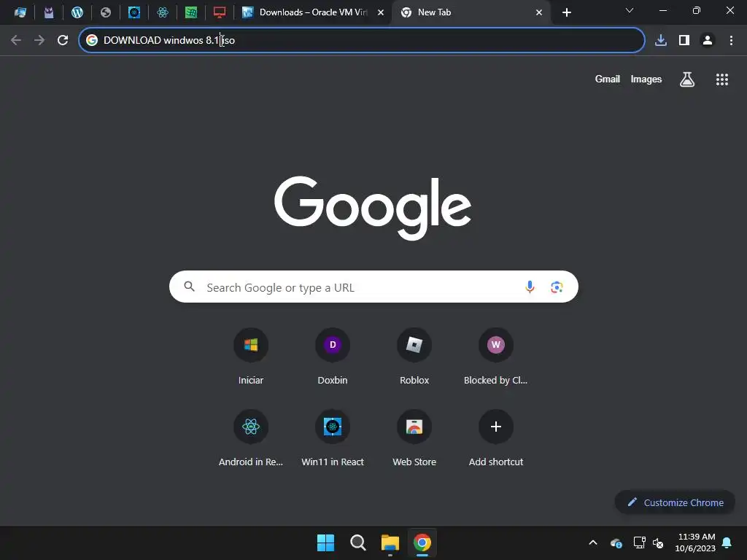Switch to the first pinned tab
Viewport: 747px width, 560px height.
20,12
